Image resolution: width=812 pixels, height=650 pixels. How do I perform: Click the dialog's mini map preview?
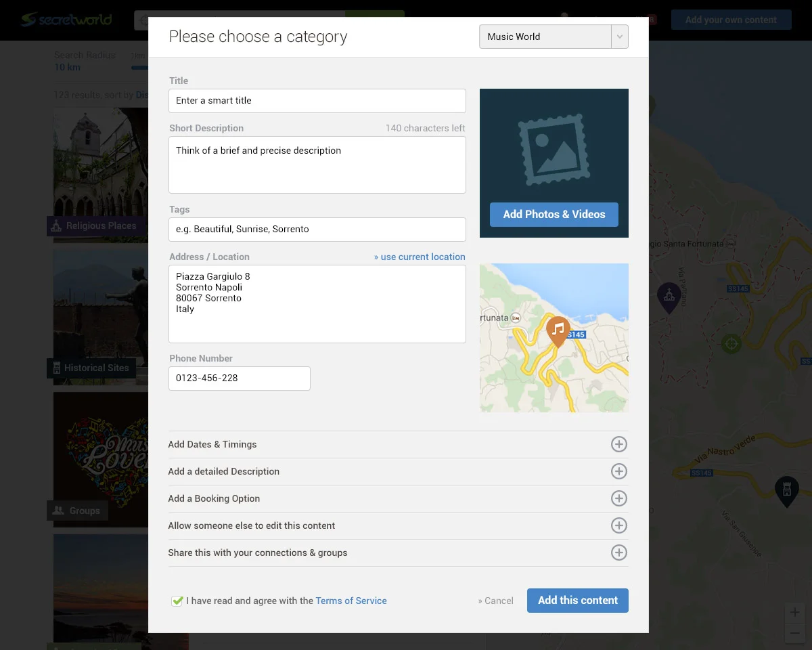(554, 338)
